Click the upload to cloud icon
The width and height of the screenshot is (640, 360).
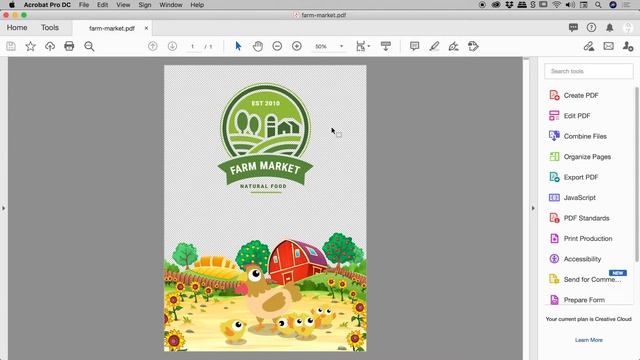pos(50,46)
